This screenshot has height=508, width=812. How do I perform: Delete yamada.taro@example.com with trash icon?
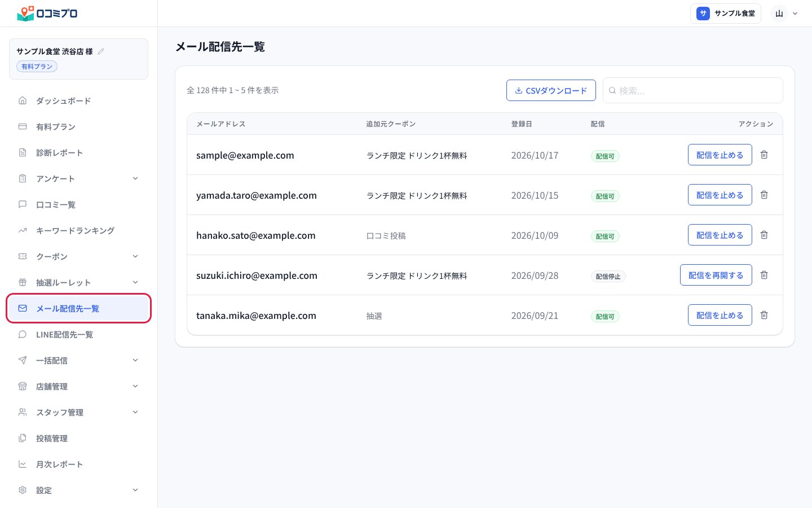764,195
